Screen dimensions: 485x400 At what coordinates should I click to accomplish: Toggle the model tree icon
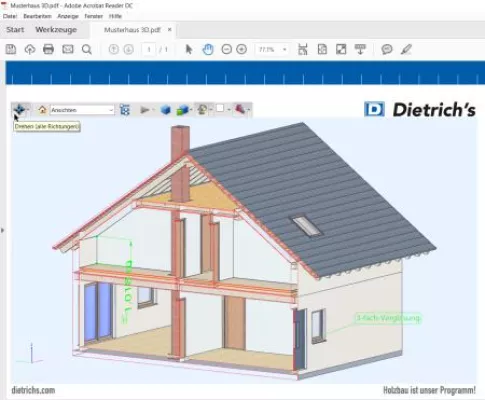tap(125, 109)
